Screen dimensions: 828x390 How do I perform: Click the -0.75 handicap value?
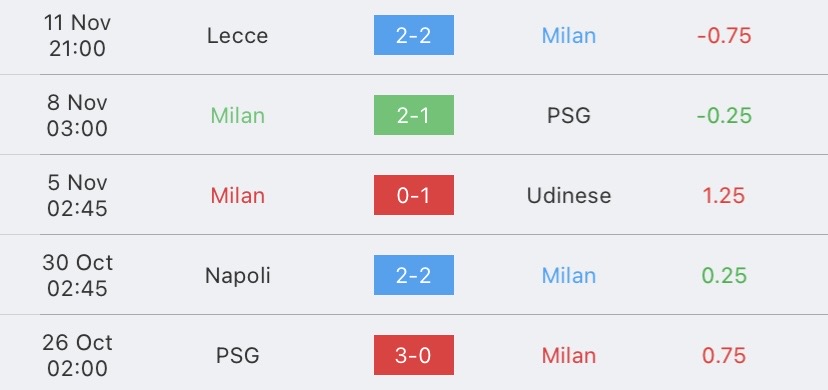pos(724,36)
